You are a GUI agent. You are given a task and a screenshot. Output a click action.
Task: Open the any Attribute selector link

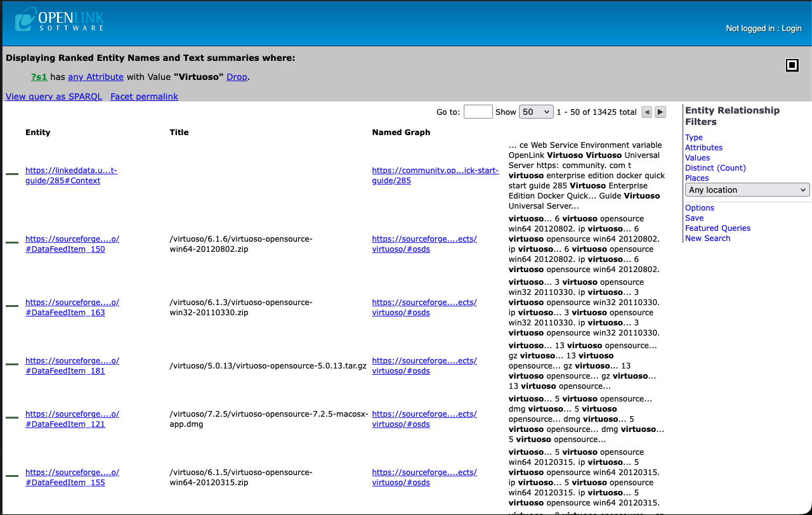96,77
